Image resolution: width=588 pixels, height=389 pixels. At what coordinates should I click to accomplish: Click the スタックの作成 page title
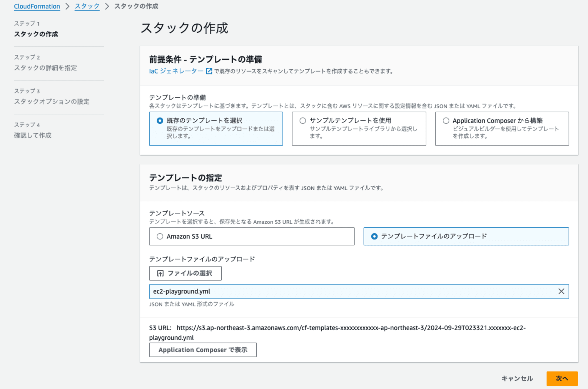coord(184,28)
